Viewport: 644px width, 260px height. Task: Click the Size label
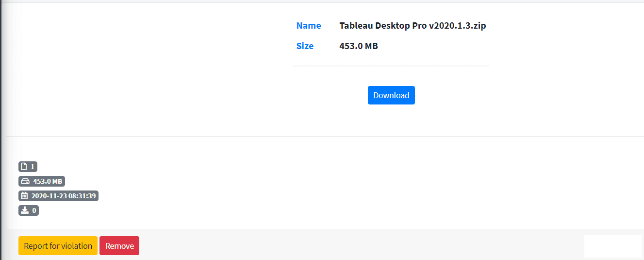305,46
